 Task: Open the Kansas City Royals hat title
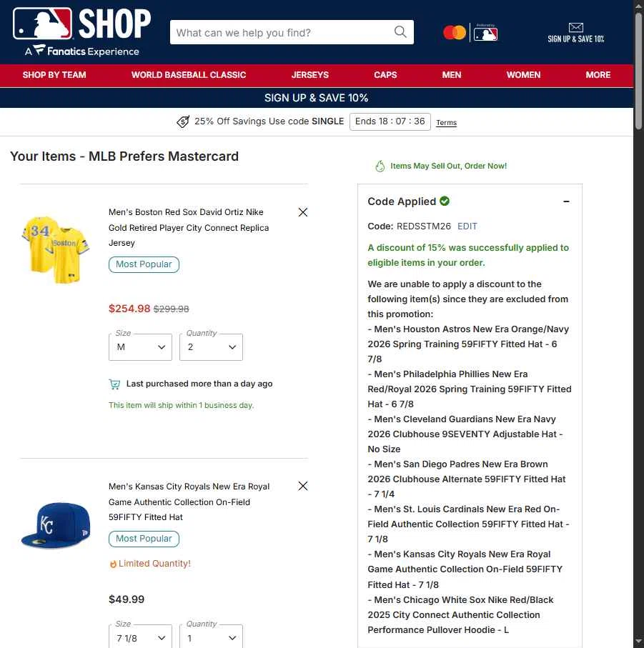(x=189, y=502)
